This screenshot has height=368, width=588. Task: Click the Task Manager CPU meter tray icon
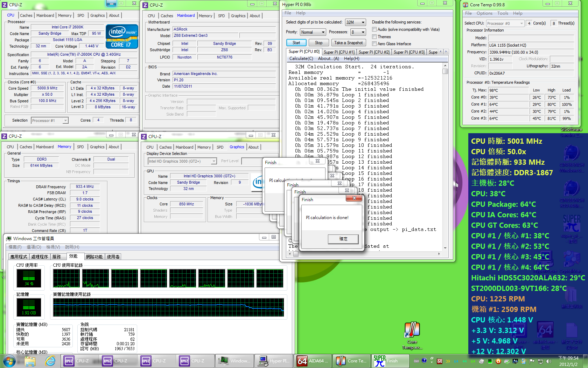[490, 361]
